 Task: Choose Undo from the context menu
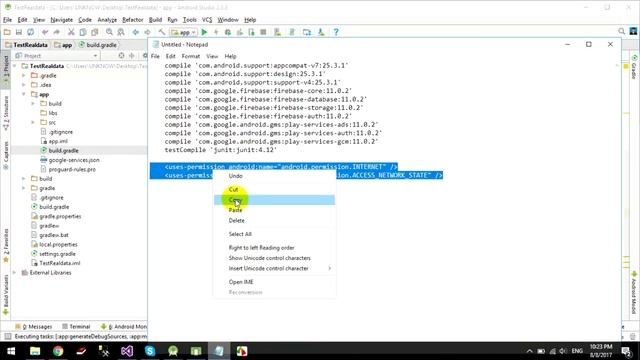274,176
